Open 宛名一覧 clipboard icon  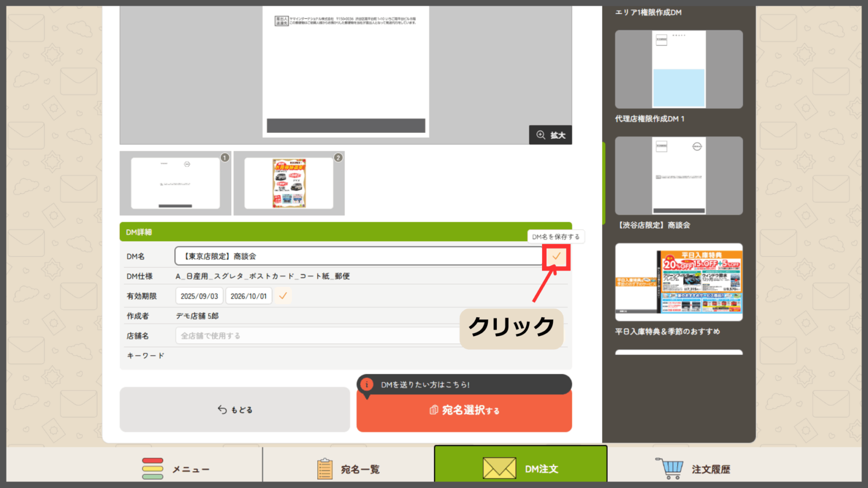324,468
